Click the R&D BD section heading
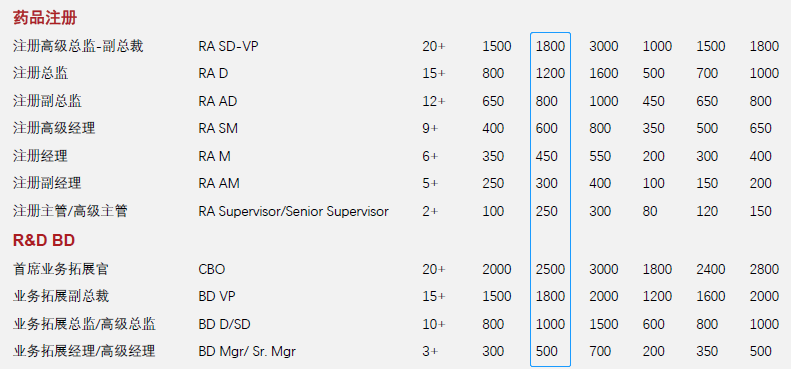Screen dimensions: 791x369 coord(44,241)
